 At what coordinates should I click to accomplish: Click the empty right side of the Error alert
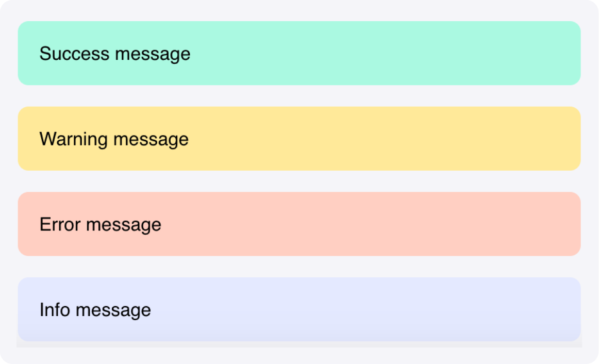point(420,224)
